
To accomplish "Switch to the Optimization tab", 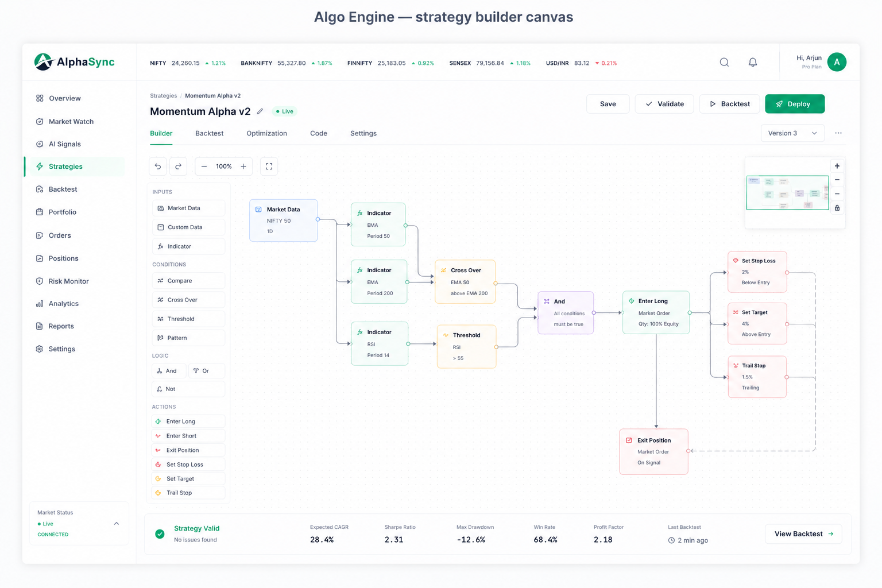I will pyautogui.click(x=266, y=133).
